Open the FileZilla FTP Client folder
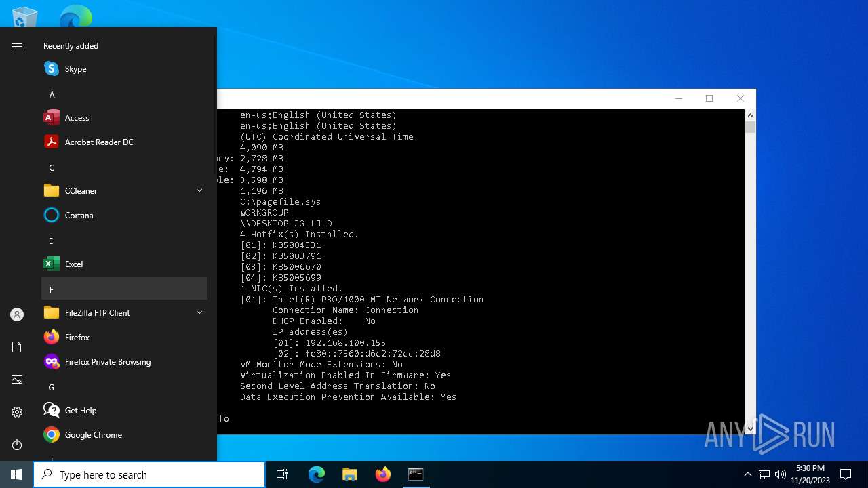Screen dimensions: 868x488 (124, 313)
